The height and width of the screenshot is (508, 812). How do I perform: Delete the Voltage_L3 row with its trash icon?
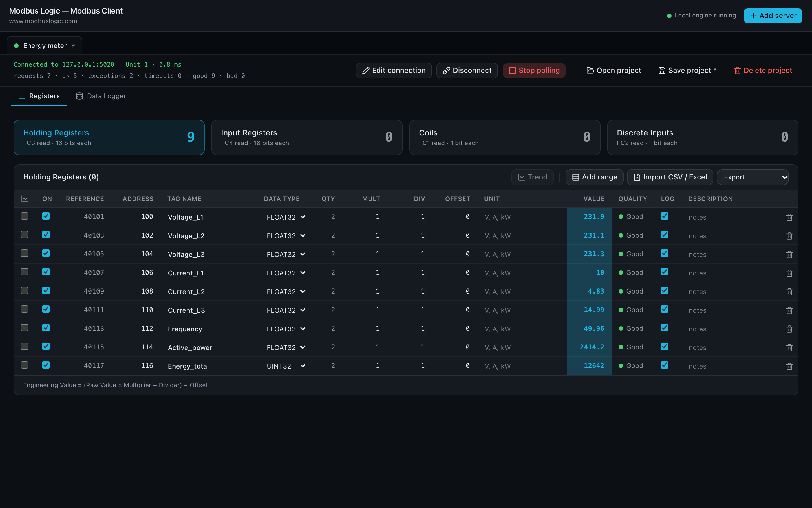click(x=789, y=254)
